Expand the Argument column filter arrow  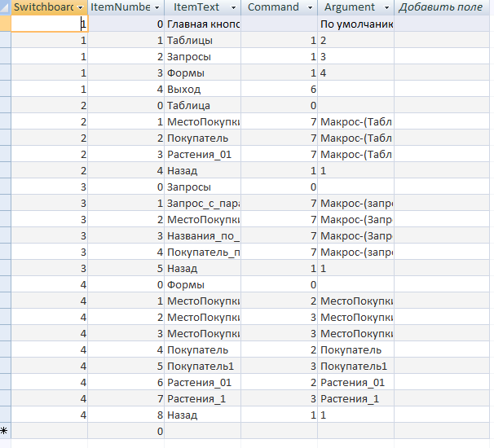386,7
